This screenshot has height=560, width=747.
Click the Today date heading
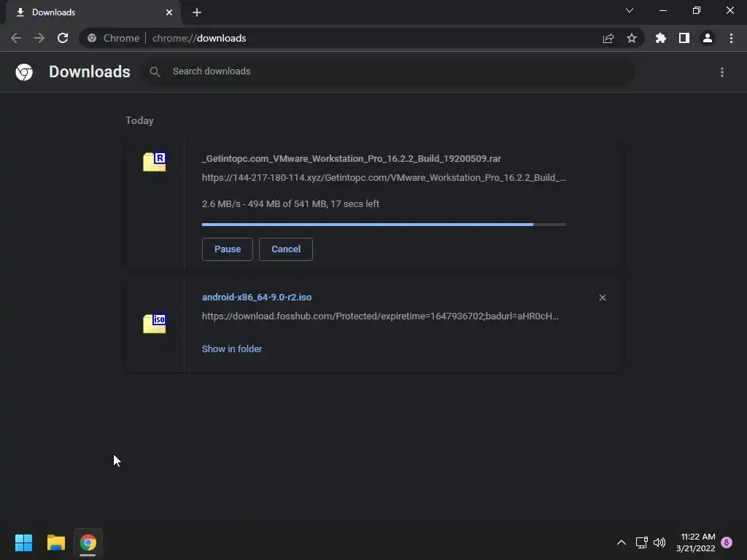coord(139,120)
